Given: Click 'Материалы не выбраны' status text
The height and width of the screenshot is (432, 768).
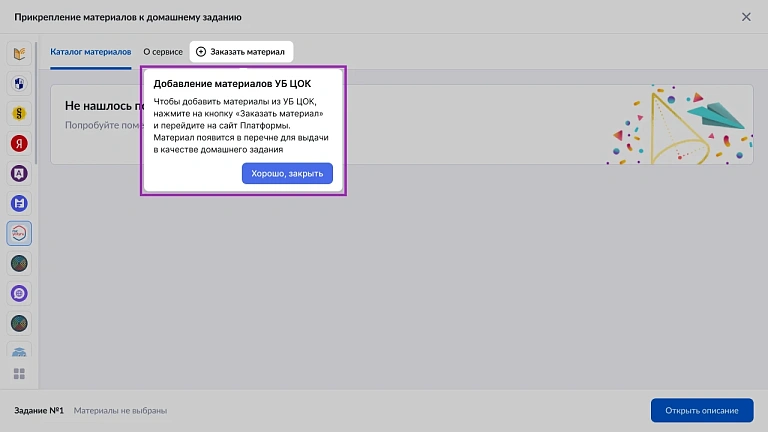Looking at the screenshot, I should pos(120,410).
